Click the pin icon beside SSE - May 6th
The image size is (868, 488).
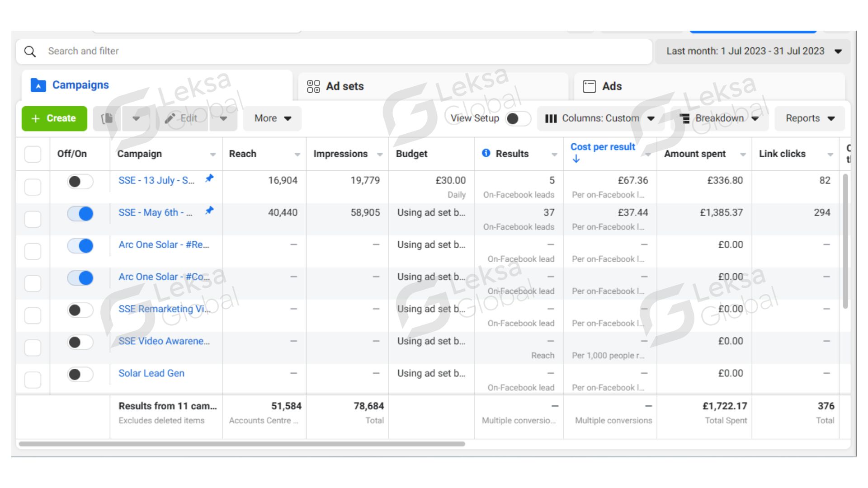point(209,211)
